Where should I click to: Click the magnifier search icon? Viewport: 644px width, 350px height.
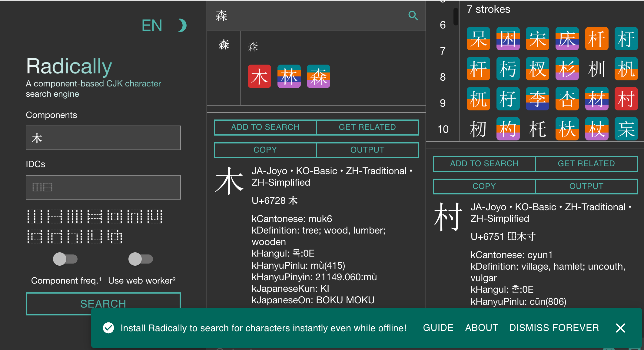coord(413,15)
